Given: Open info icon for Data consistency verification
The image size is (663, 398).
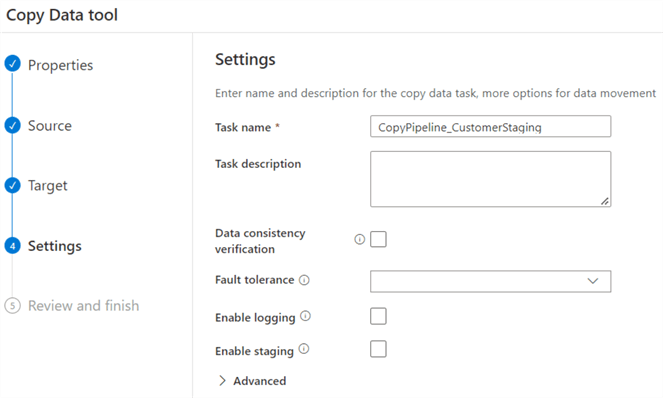Looking at the screenshot, I should [x=359, y=239].
